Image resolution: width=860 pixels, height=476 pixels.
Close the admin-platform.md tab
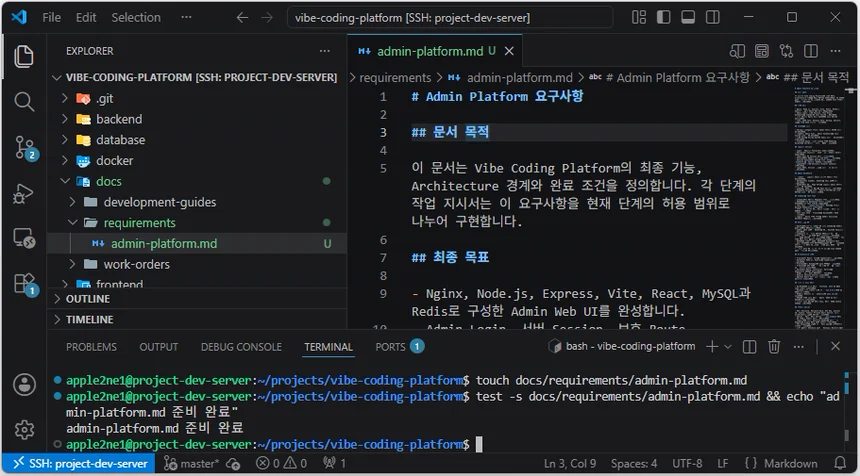(x=509, y=51)
